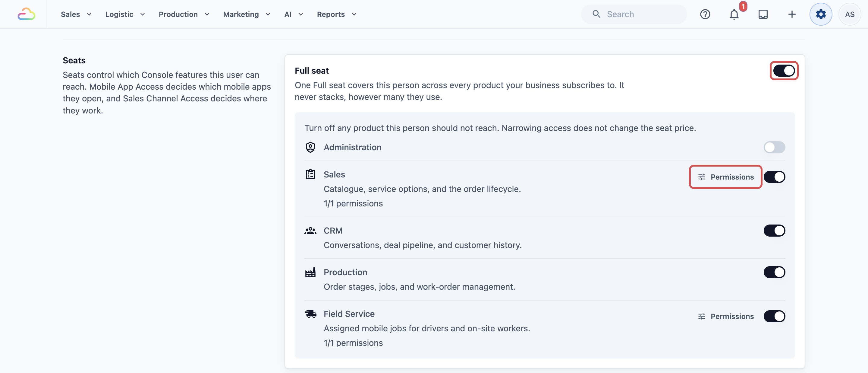Click the Administration shield icon
This screenshot has height=373, width=868.
coord(310,147)
